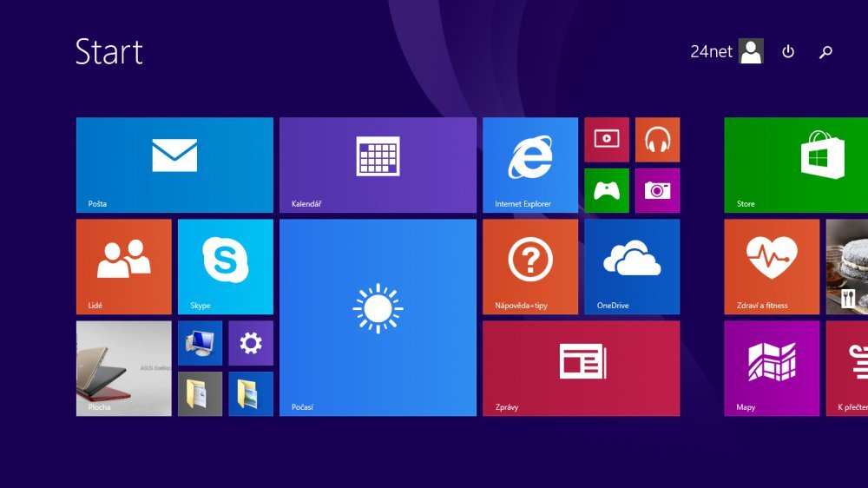Image resolution: width=868 pixels, height=488 pixels.
Task: Launch the Internet Explorer tile
Action: click(x=529, y=164)
